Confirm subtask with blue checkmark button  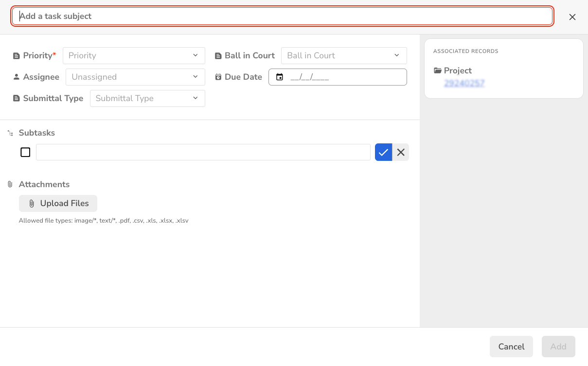pyautogui.click(x=383, y=152)
